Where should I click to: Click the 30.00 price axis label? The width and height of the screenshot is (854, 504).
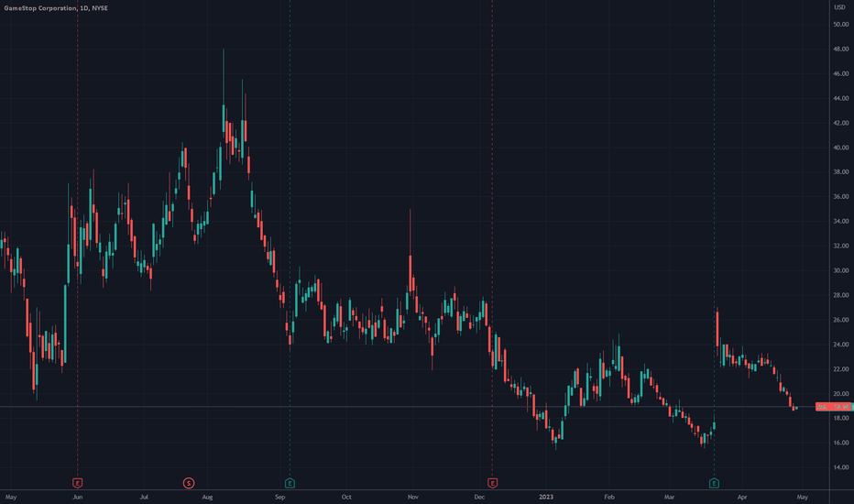point(840,270)
